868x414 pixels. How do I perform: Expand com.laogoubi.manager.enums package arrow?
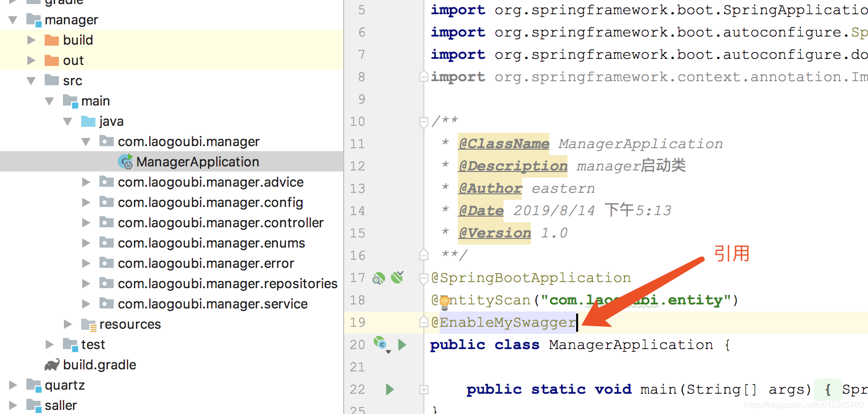coord(86,243)
